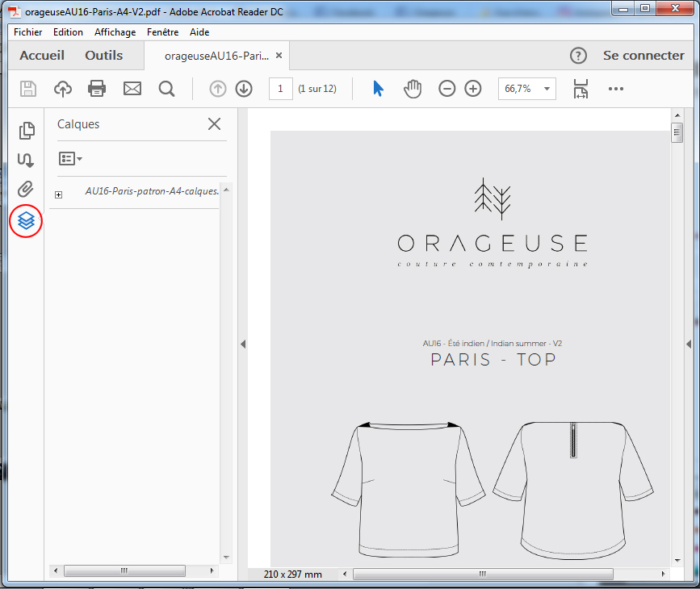Upload file to cloud icon

click(63, 89)
